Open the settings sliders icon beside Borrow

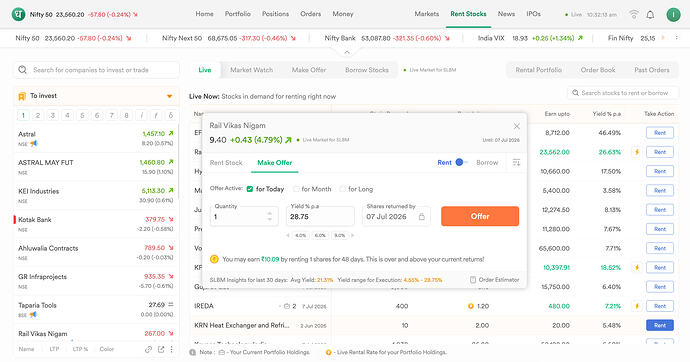coord(516,163)
